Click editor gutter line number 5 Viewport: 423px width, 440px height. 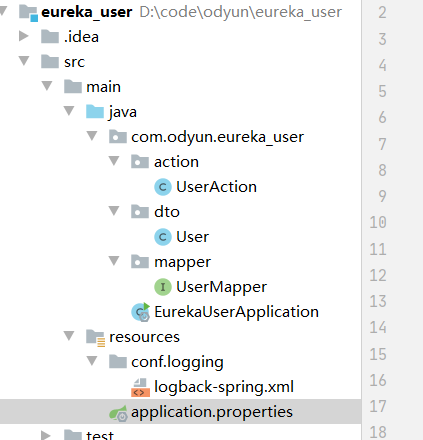[382, 91]
